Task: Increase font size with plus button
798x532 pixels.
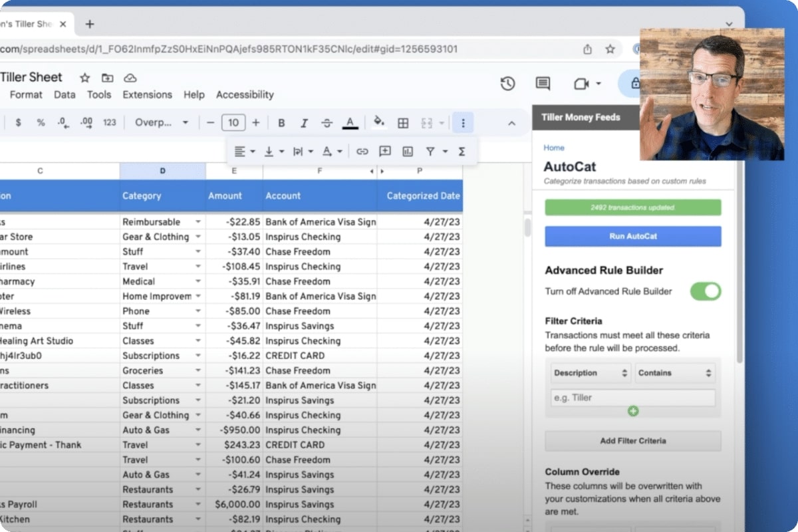Action: (255, 123)
